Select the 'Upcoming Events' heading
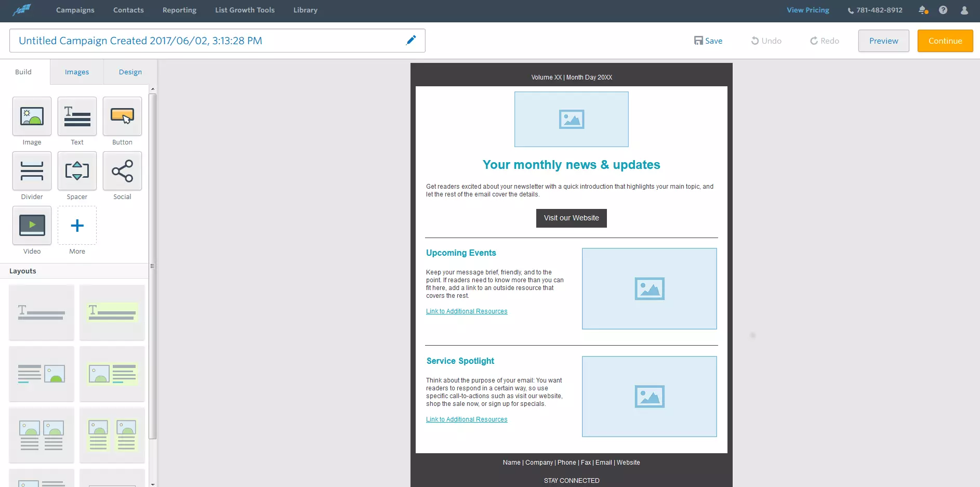Image resolution: width=980 pixels, height=487 pixels. click(461, 253)
